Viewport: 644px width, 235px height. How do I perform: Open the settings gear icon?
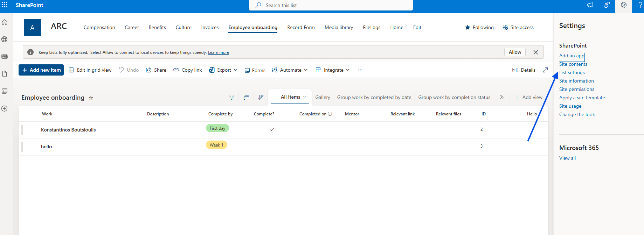click(x=623, y=5)
